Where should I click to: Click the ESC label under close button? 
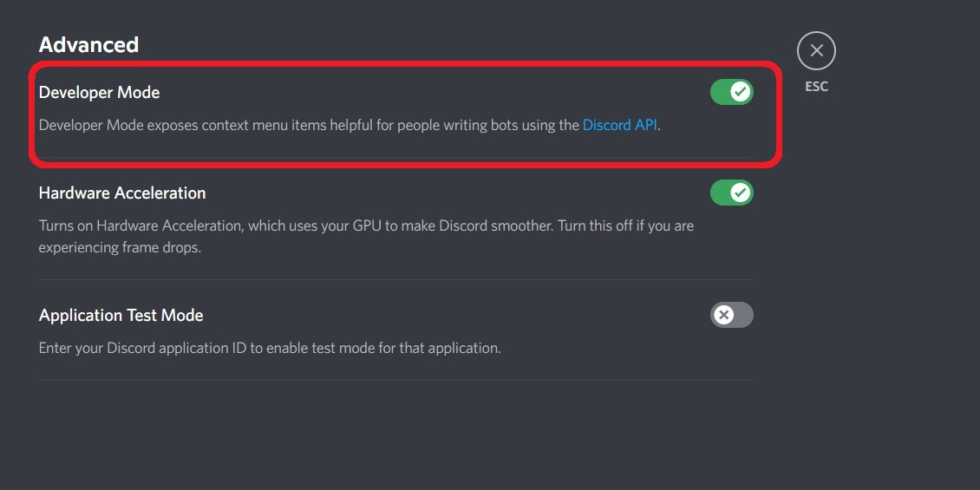point(816,87)
